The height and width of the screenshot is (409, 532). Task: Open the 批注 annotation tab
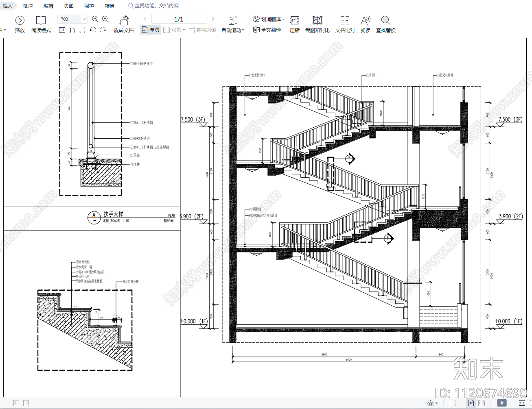point(28,6)
